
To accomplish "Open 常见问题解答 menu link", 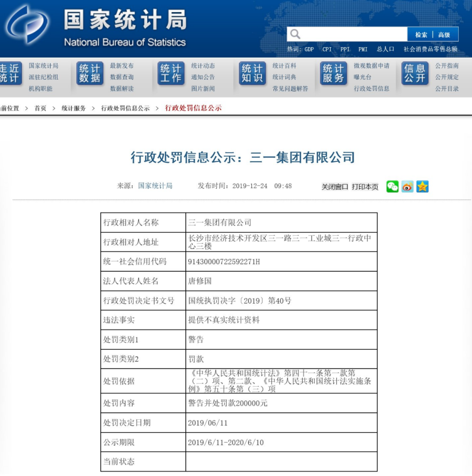I will pyautogui.click(x=291, y=89).
